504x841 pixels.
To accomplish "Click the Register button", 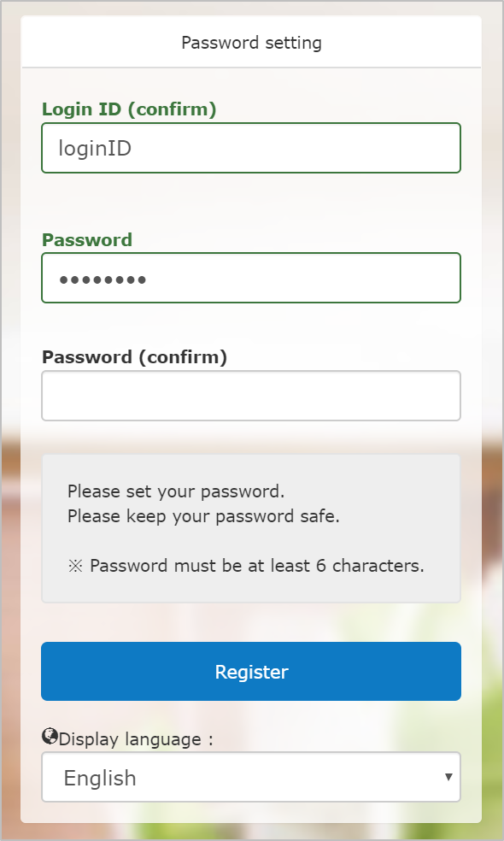I will [x=251, y=672].
